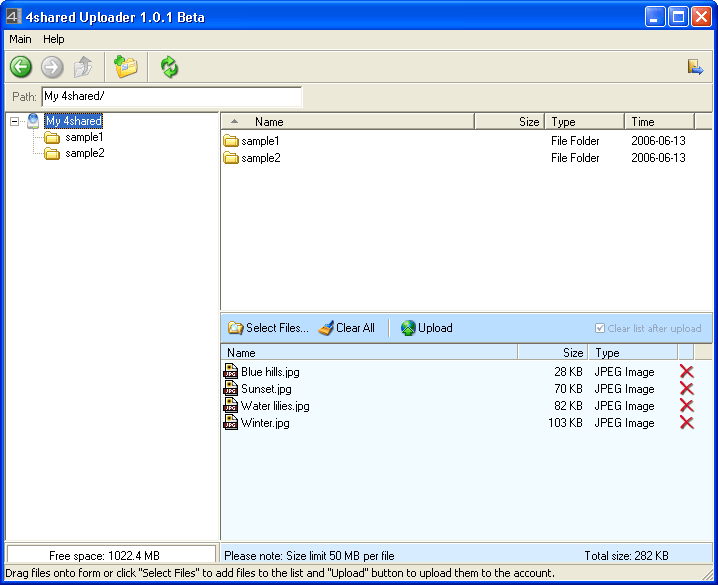Click Blue hills.jpg JPG file icon

tap(230, 371)
